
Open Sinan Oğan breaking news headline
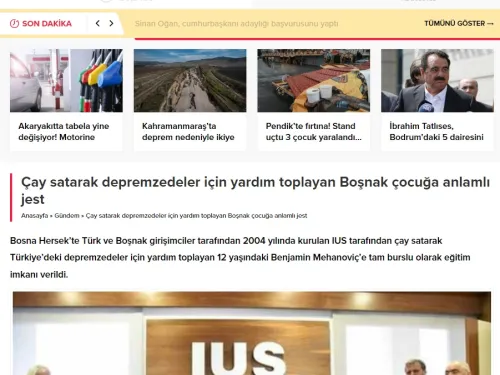pos(236,24)
